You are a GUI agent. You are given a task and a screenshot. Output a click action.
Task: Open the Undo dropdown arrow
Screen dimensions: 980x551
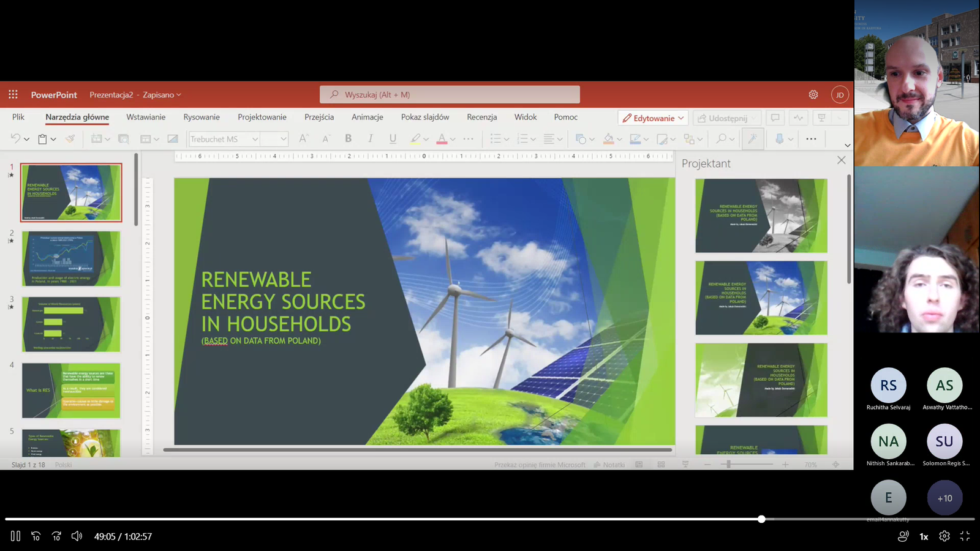26,140
